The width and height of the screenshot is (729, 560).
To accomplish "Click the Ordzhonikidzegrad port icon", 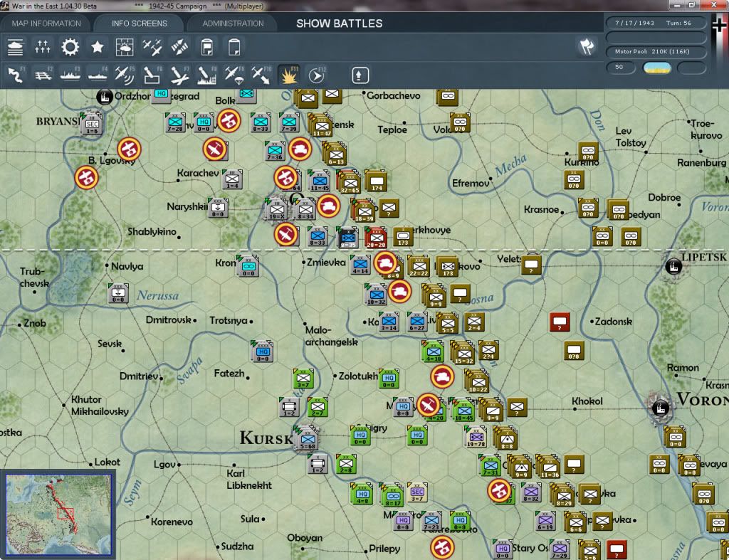I will 104,97.
